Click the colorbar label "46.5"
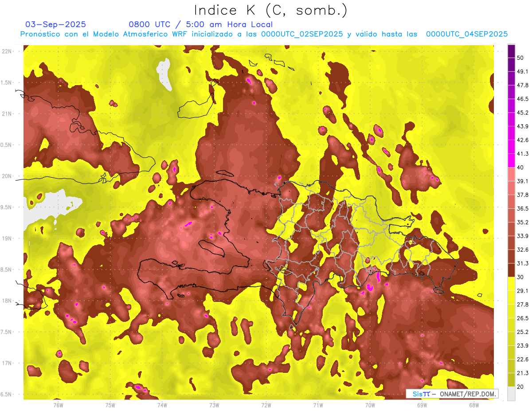 click(523, 99)
